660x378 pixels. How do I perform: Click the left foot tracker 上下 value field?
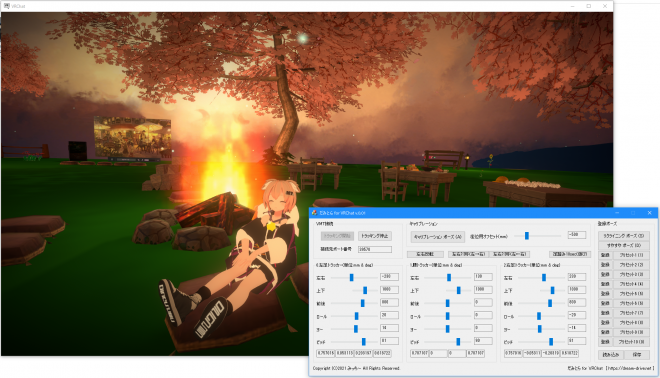click(x=389, y=290)
